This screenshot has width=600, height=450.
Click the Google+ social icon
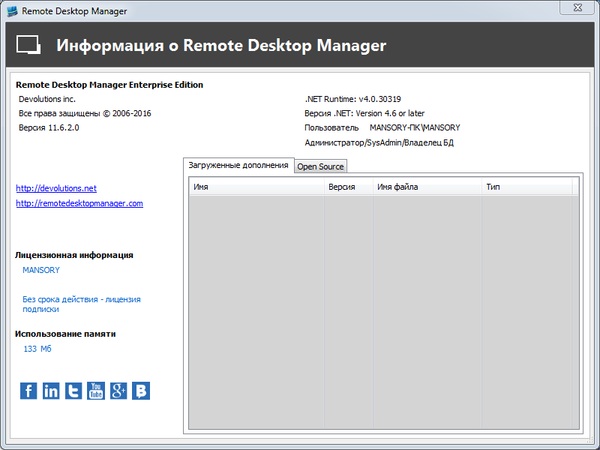(120, 391)
